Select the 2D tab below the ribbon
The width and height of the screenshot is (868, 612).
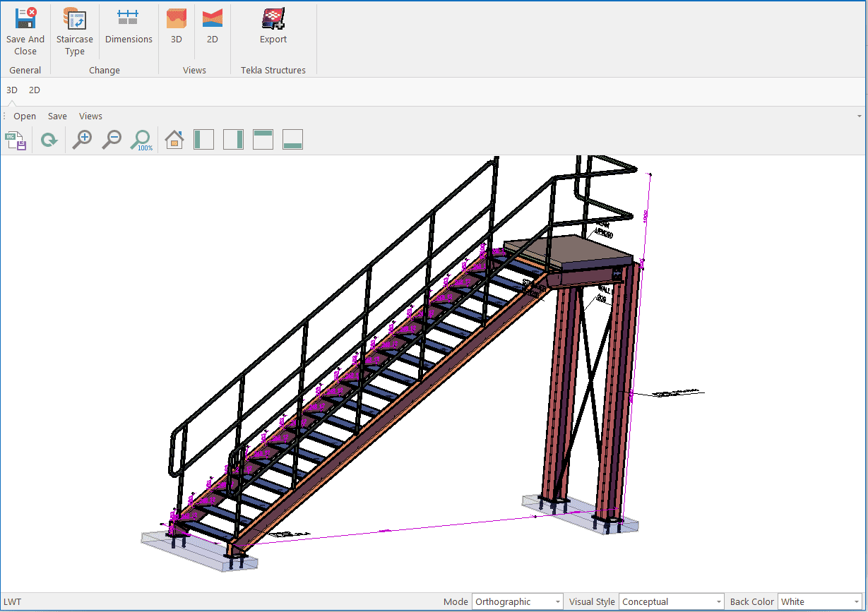click(35, 90)
